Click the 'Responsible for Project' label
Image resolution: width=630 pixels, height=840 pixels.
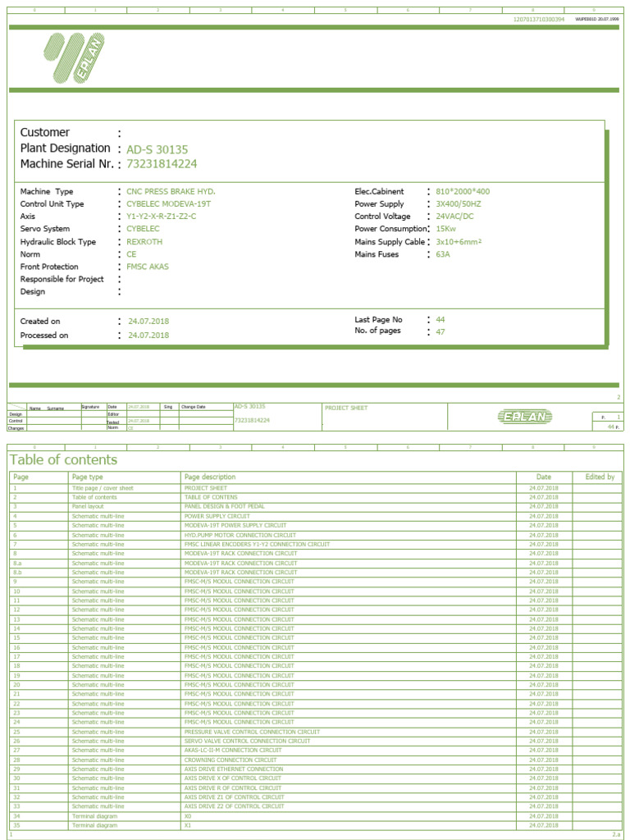pos(62,279)
